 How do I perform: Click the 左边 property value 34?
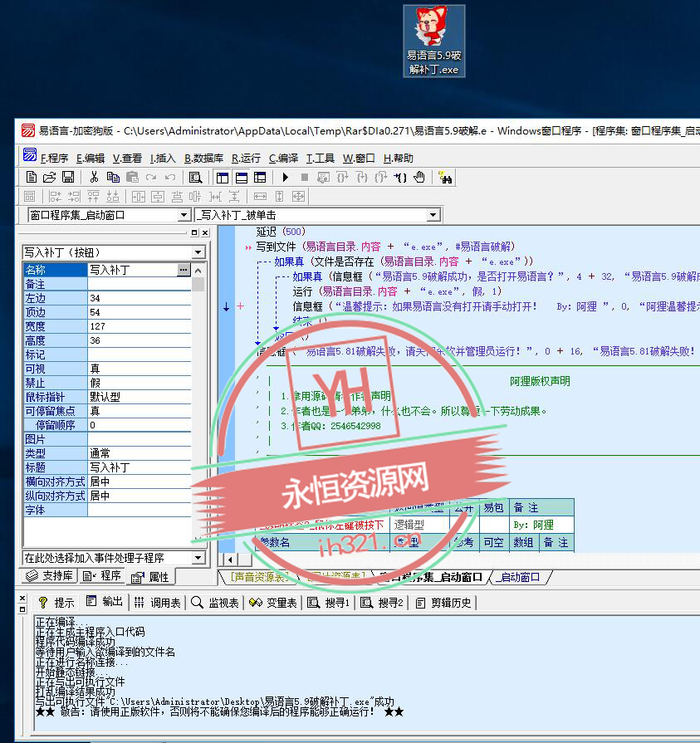pos(140,298)
